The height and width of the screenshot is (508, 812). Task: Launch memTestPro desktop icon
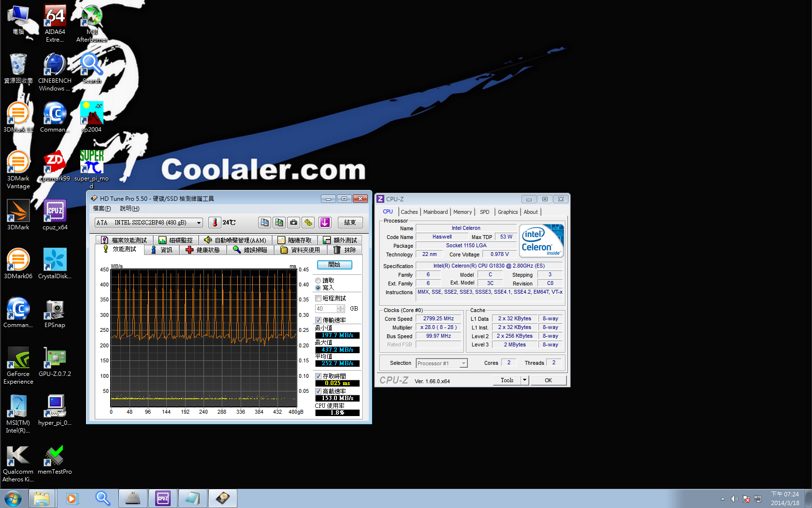coord(55,459)
